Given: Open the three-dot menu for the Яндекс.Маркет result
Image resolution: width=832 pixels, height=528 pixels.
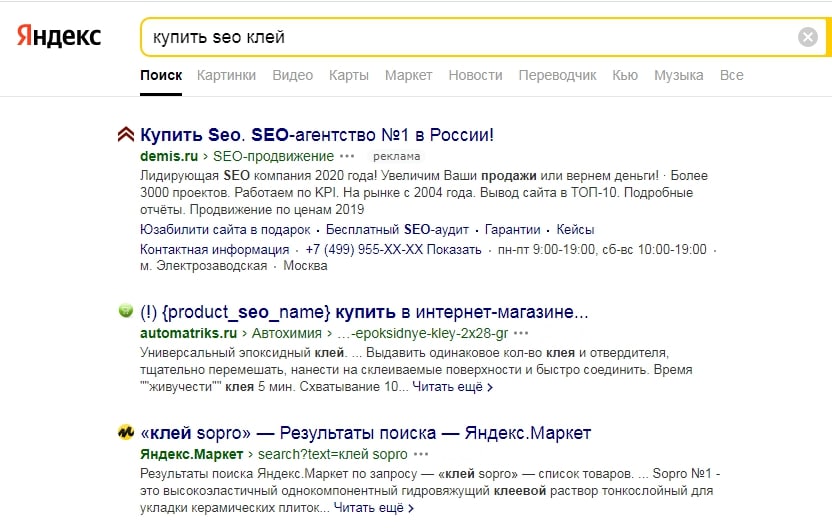Looking at the screenshot, I should coord(421,455).
